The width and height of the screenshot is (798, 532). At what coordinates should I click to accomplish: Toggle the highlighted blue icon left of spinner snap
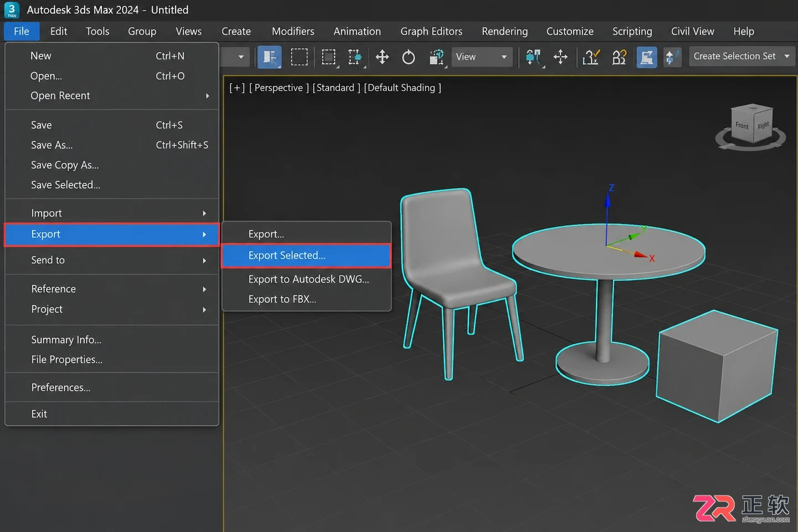click(647, 57)
